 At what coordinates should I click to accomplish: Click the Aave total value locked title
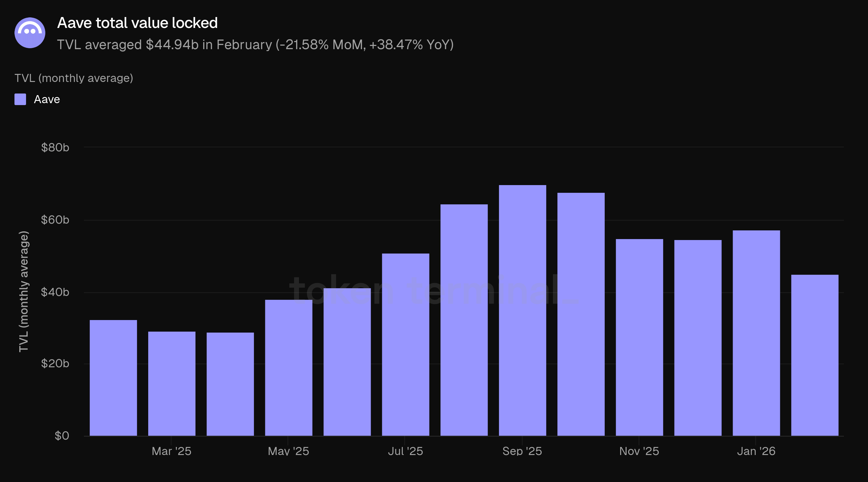click(x=137, y=23)
